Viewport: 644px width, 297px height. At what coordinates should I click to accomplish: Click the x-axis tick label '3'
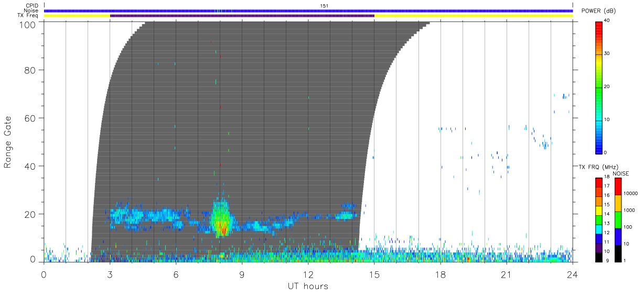point(110,274)
